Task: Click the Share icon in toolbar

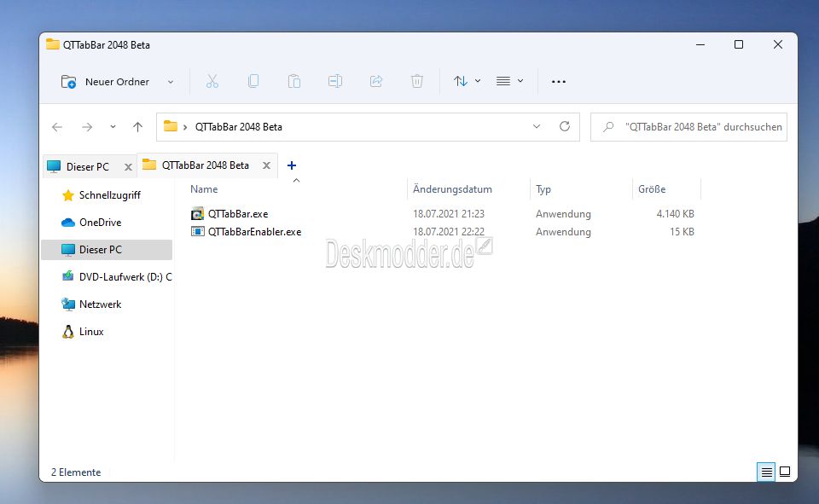Action: [376, 82]
